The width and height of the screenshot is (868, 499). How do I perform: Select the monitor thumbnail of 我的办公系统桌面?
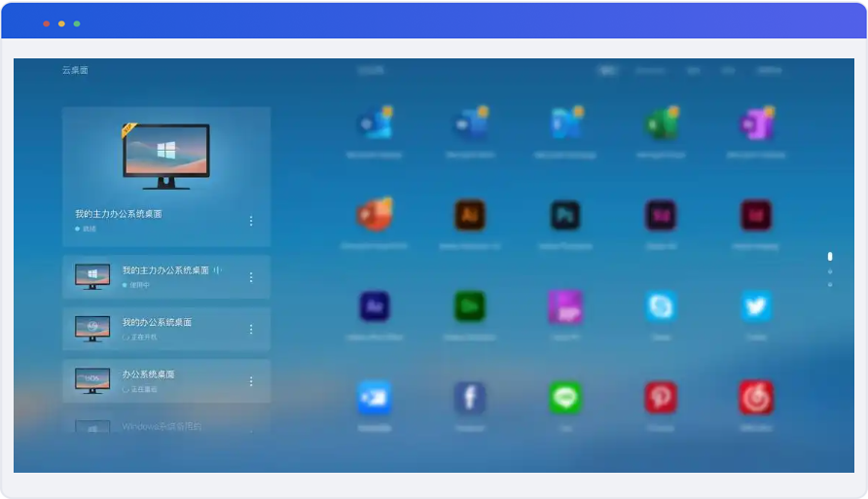click(92, 329)
